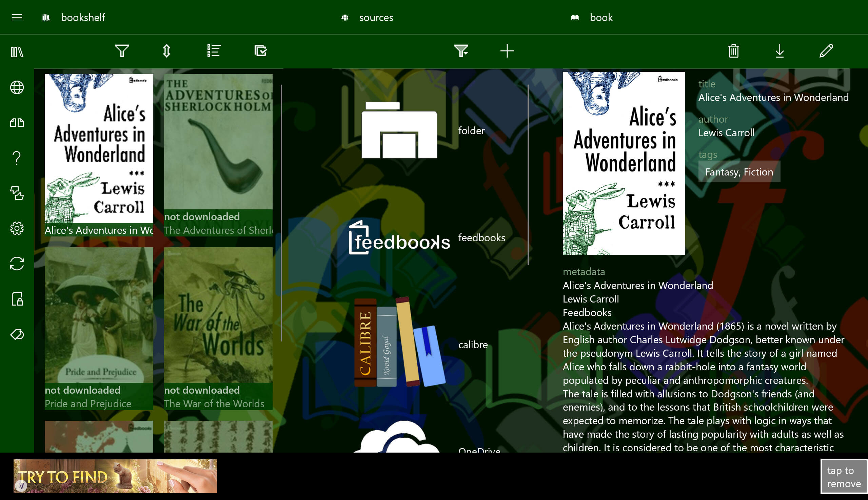Click the sources filter icon

(461, 51)
